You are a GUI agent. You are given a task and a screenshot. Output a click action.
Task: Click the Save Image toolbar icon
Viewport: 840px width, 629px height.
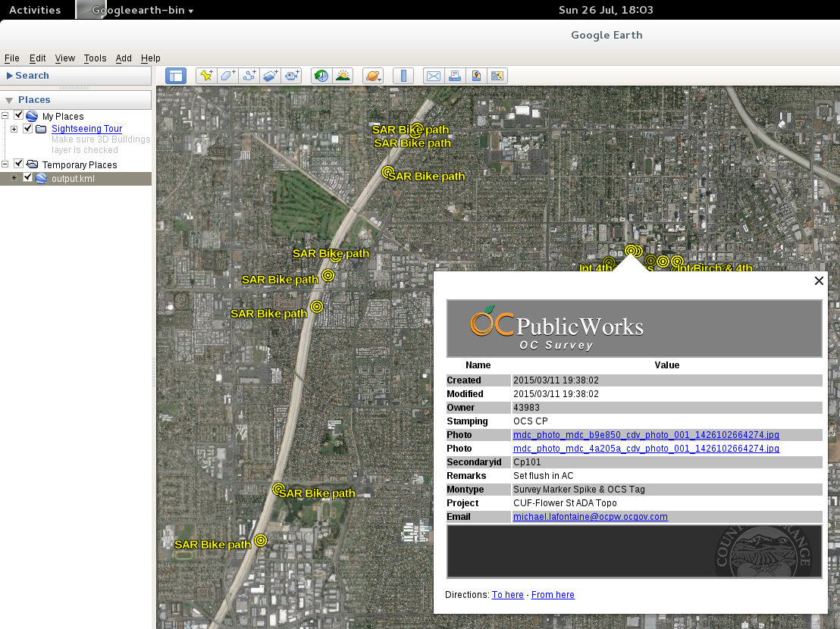tap(476, 76)
